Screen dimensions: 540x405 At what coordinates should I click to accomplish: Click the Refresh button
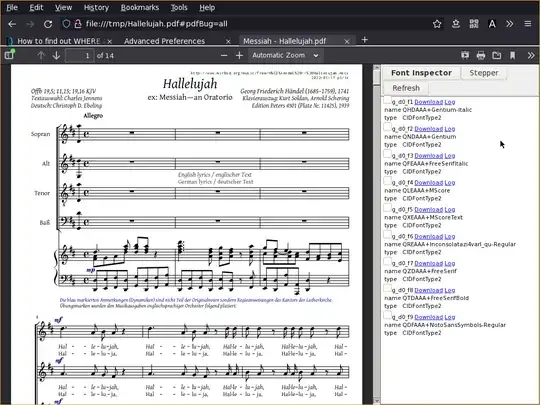pyautogui.click(x=406, y=88)
